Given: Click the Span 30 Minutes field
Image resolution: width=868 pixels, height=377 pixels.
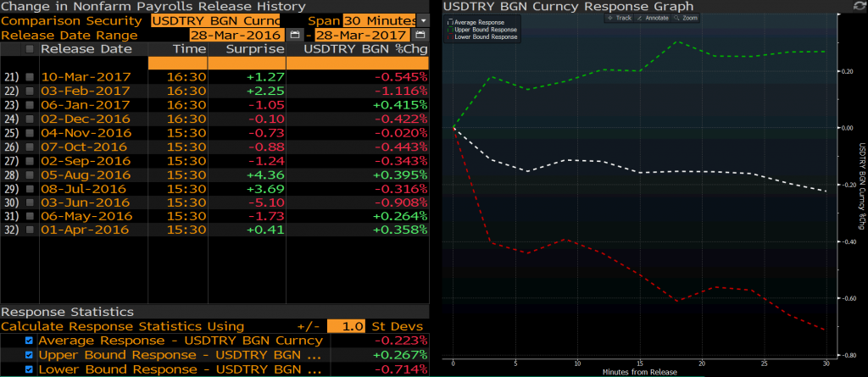Looking at the screenshot, I should 379,21.
